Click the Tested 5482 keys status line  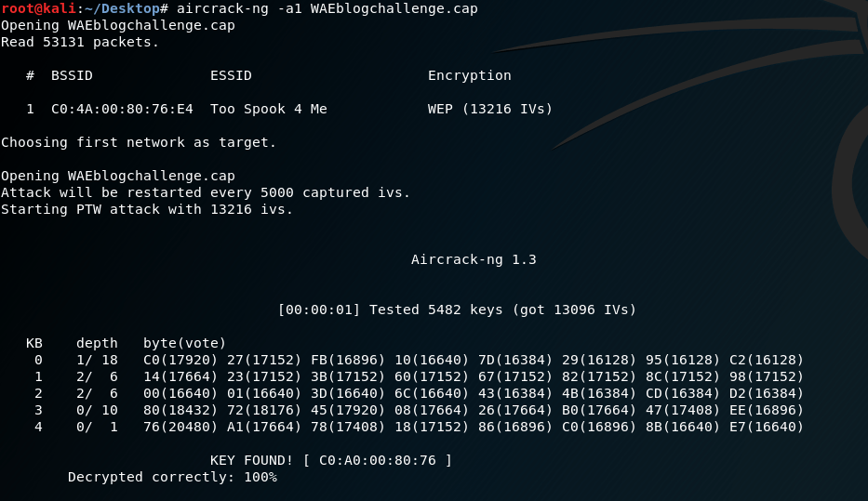(x=457, y=310)
